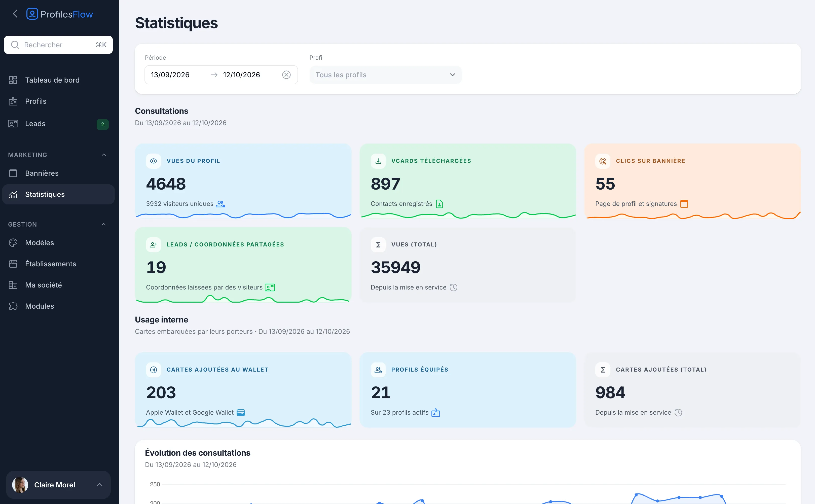Focus the Rechercher search field
815x504 pixels.
(58, 45)
